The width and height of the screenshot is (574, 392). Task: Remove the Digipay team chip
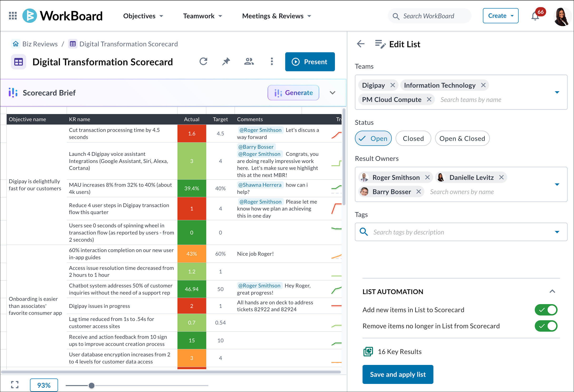click(393, 85)
